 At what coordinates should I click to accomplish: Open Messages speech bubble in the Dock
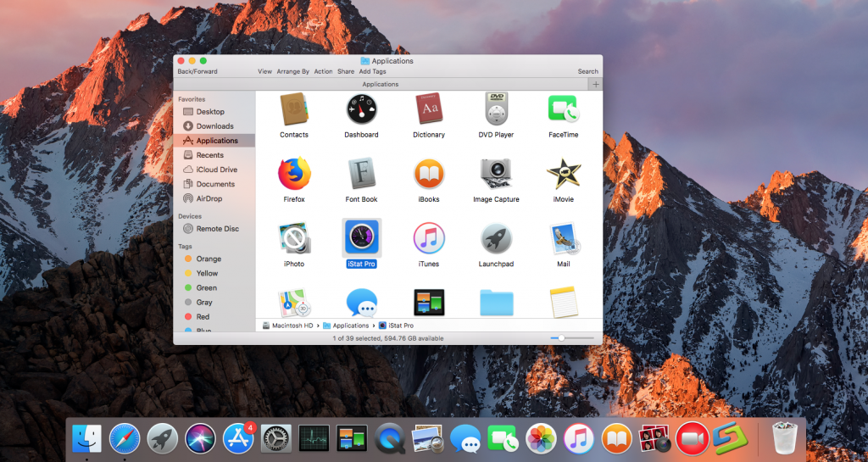[465, 439]
